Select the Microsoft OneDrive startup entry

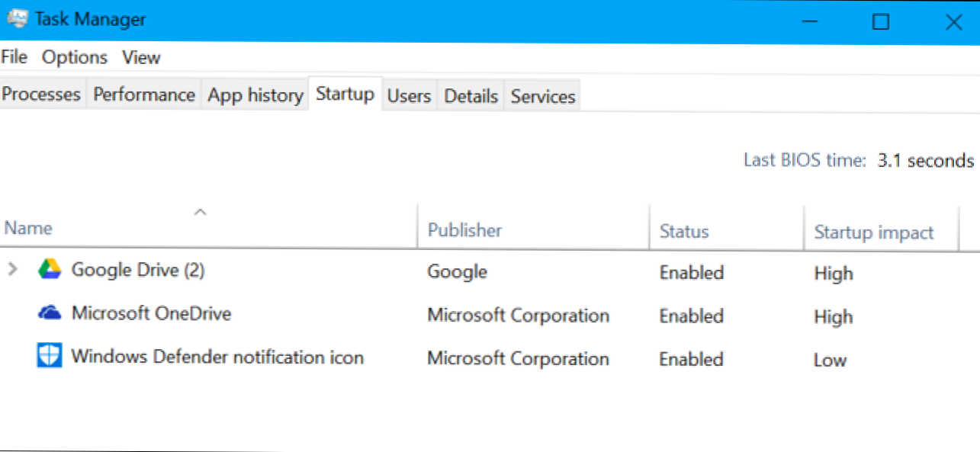point(151,313)
